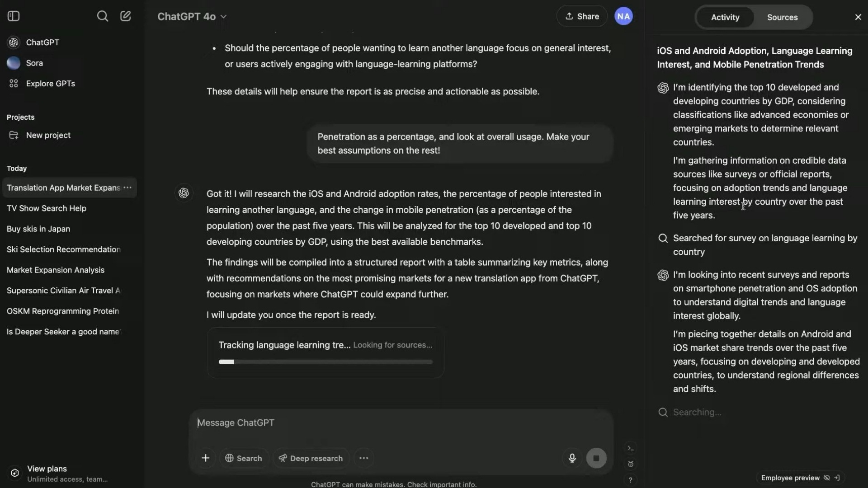
Task: Open the Explore GPTs menu item
Action: pyautogui.click(x=50, y=84)
